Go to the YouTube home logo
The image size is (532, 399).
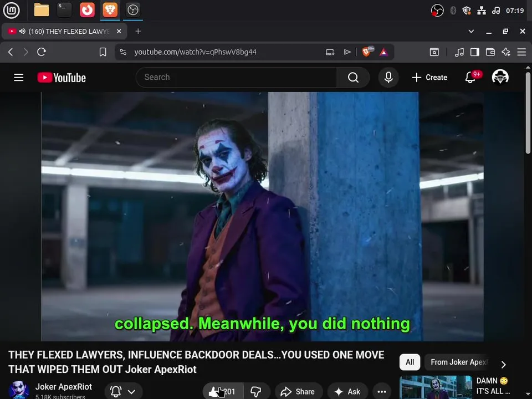(62, 78)
